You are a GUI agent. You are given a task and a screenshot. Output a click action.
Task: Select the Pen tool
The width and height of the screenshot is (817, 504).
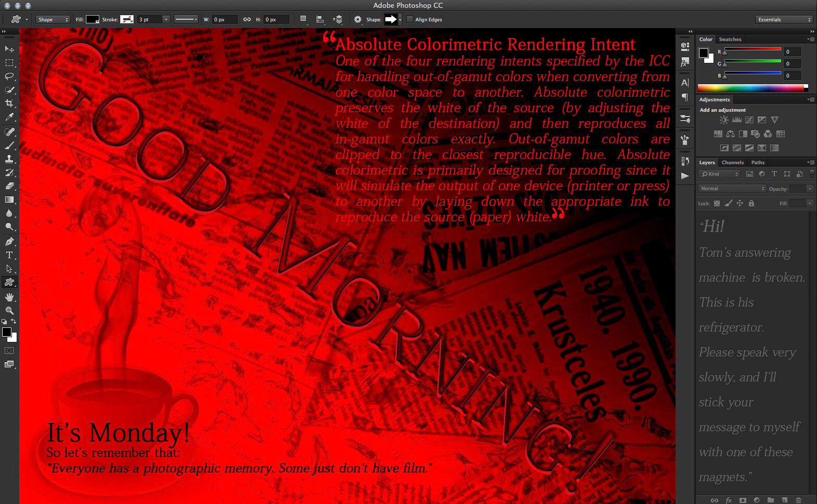[x=9, y=242]
